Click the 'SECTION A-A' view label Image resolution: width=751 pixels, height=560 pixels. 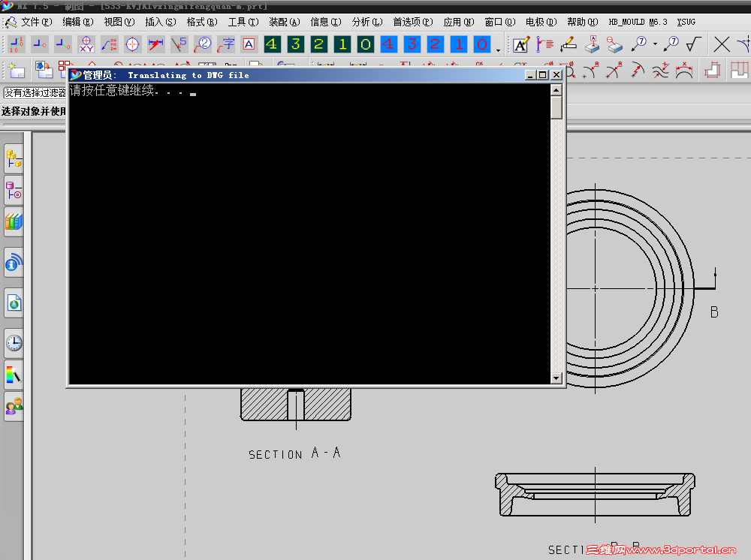[x=294, y=453]
